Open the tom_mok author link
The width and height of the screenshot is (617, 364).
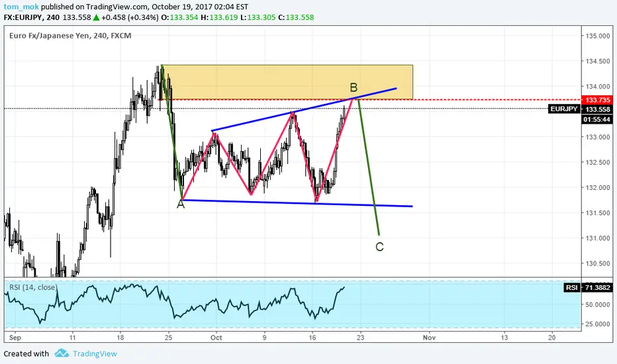21,7
